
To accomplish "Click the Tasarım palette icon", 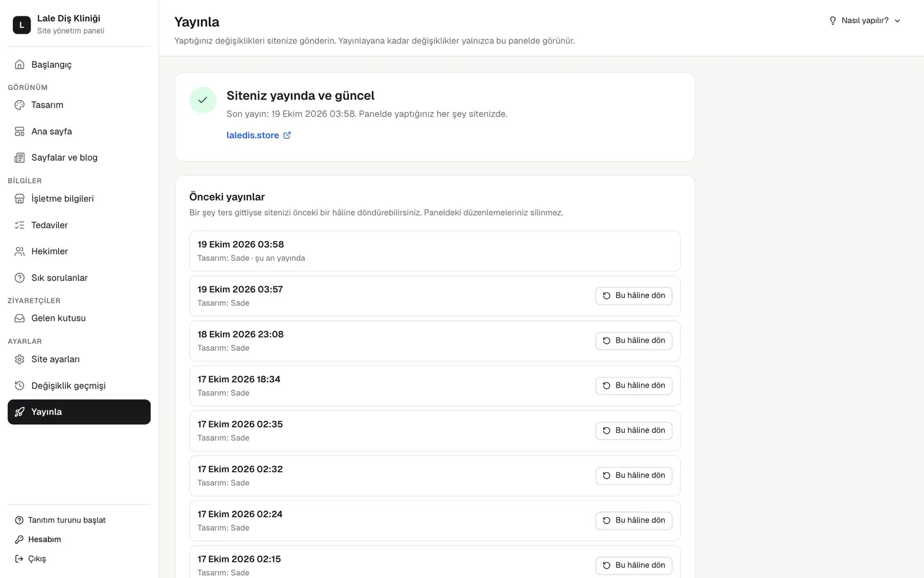I will point(20,105).
